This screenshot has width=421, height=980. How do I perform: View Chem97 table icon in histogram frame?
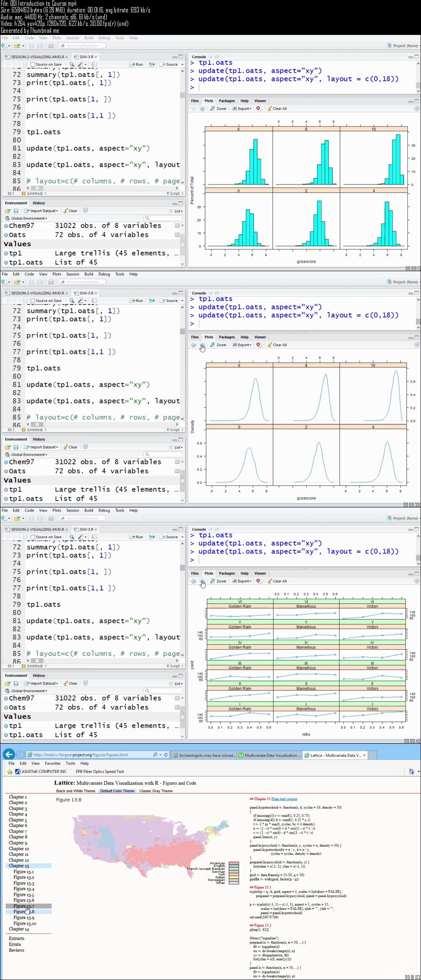tap(177, 226)
